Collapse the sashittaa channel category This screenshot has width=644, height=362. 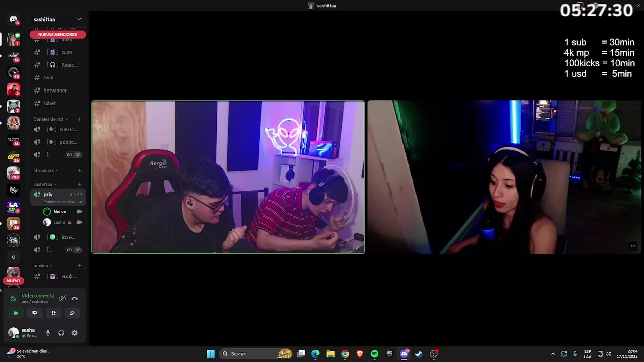coord(45,184)
